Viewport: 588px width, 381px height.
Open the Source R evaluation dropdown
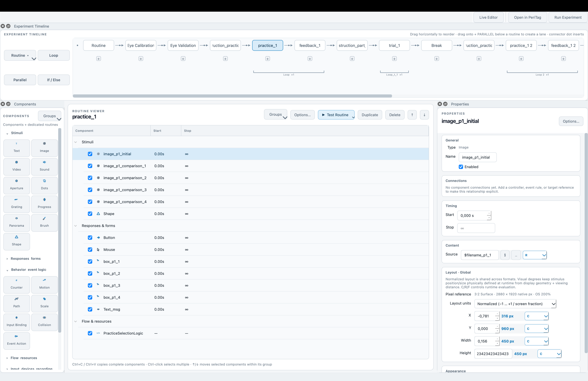point(535,255)
